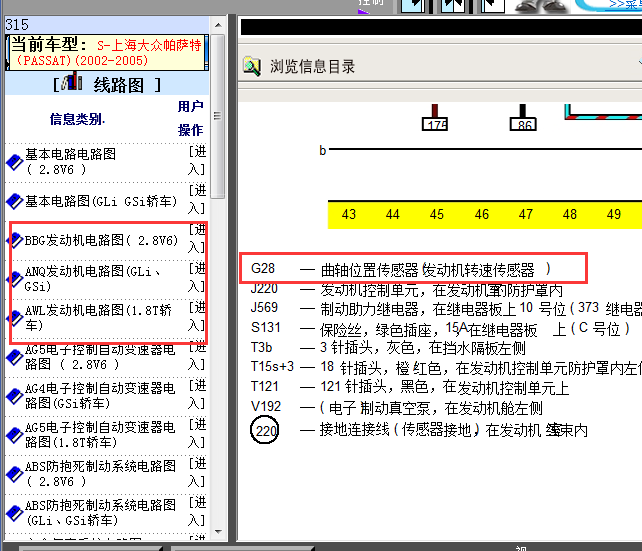Viewport: 642px width, 551px height.
Task: Select the ANQ发动机电路图(GLi、GSi) row text
Action: (93, 279)
